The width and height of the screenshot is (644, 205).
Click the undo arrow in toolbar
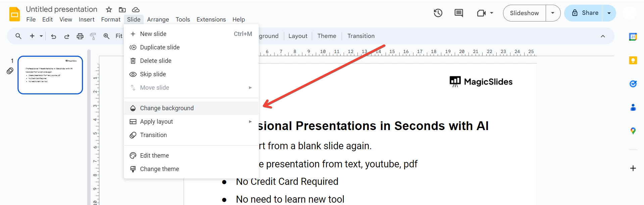(53, 36)
